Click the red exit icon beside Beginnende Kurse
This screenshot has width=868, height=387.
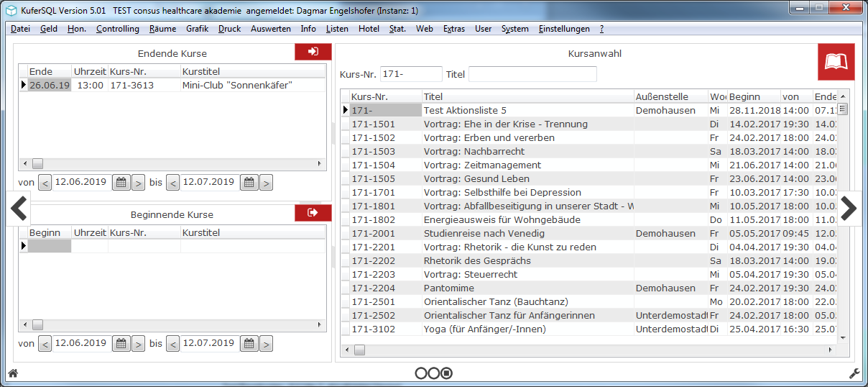pos(313,213)
